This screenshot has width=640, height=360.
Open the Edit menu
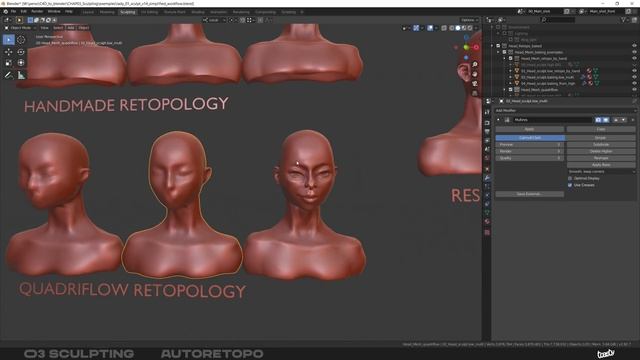24,12
